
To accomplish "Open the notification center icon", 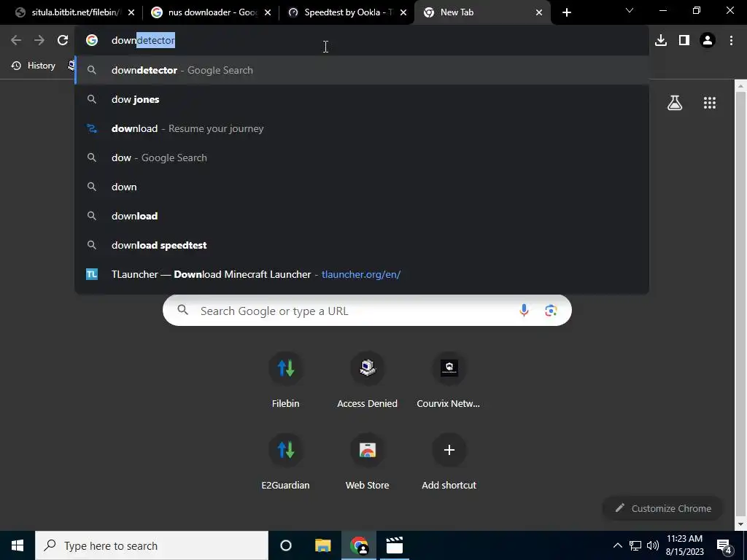I will (724, 545).
